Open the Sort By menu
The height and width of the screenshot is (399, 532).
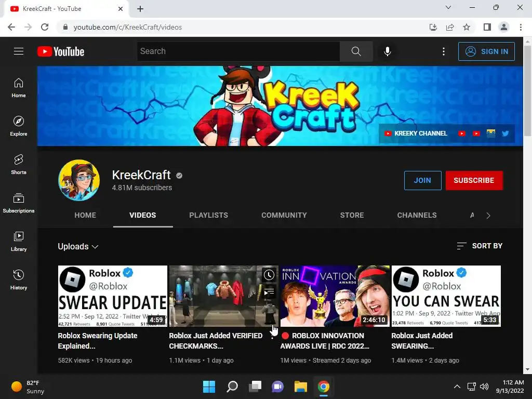click(480, 246)
